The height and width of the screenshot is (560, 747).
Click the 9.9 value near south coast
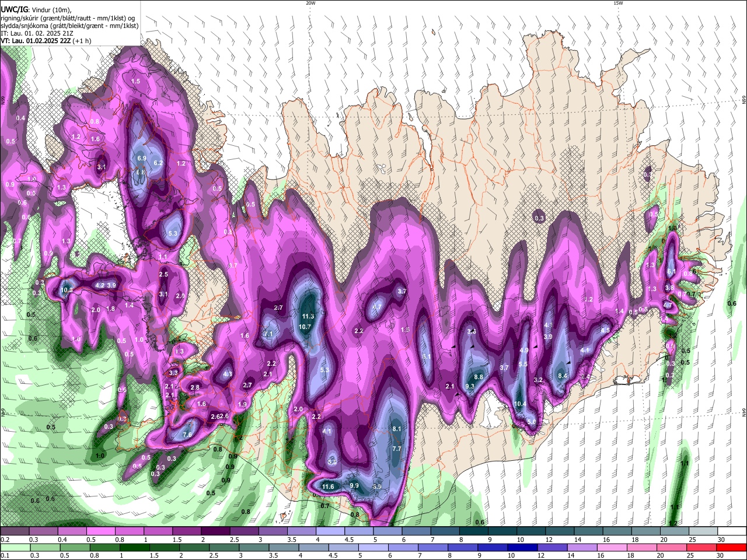(x=354, y=485)
